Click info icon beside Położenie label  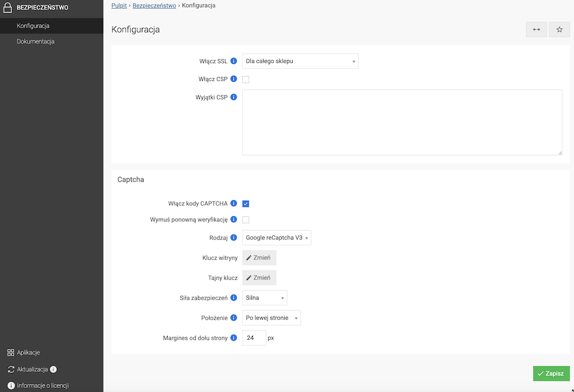[x=234, y=318]
